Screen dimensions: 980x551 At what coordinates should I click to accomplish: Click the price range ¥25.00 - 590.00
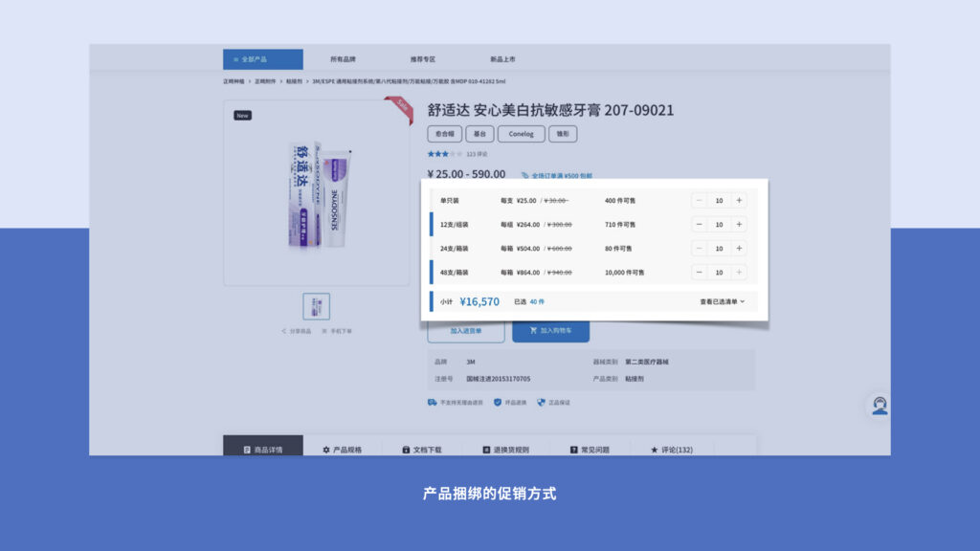(x=466, y=174)
